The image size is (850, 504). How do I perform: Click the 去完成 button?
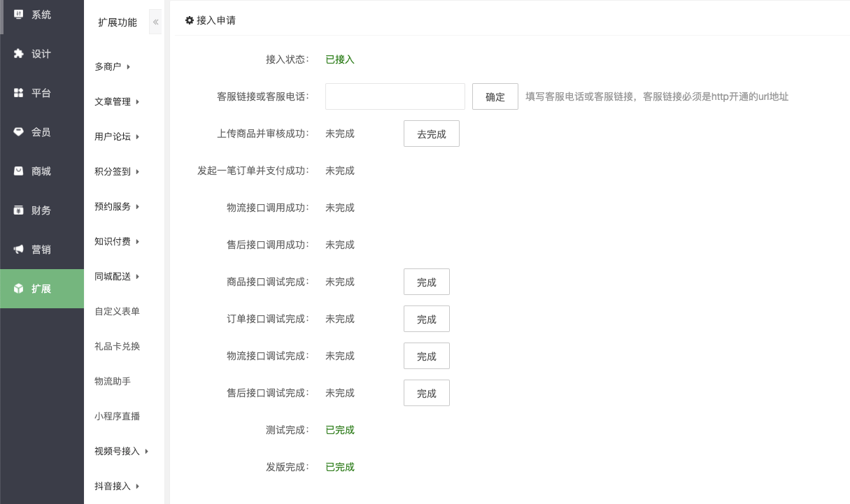tap(432, 134)
